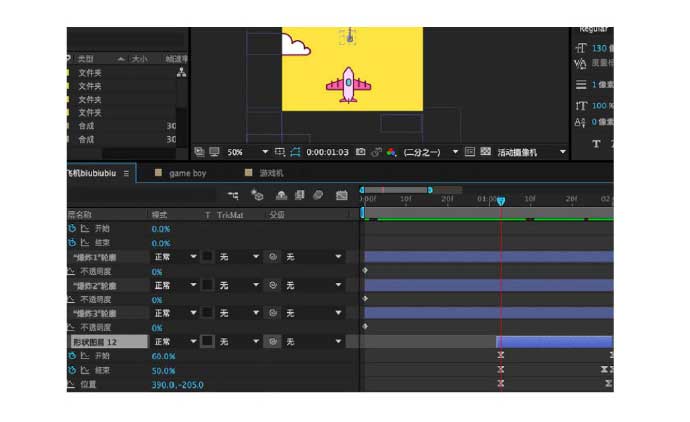The height and width of the screenshot is (422, 690).
Task: Open the graph editor icon
Action: (x=341, y=195)
